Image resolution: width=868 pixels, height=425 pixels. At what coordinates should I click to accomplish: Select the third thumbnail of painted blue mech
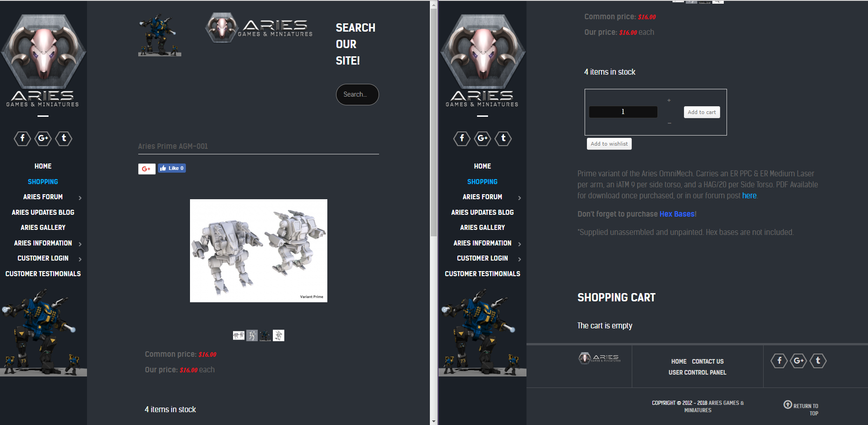pyautogui.click(x=265, y=336)
